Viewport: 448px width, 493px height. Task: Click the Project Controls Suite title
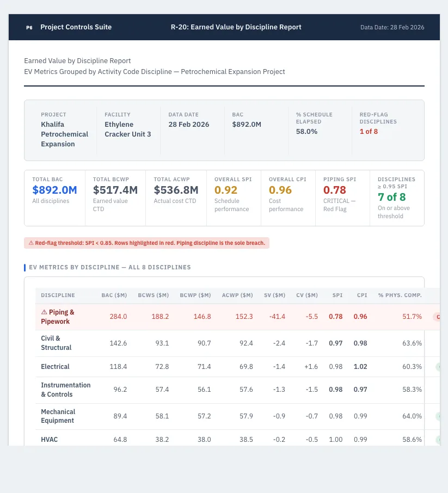[x=76, y=27]
